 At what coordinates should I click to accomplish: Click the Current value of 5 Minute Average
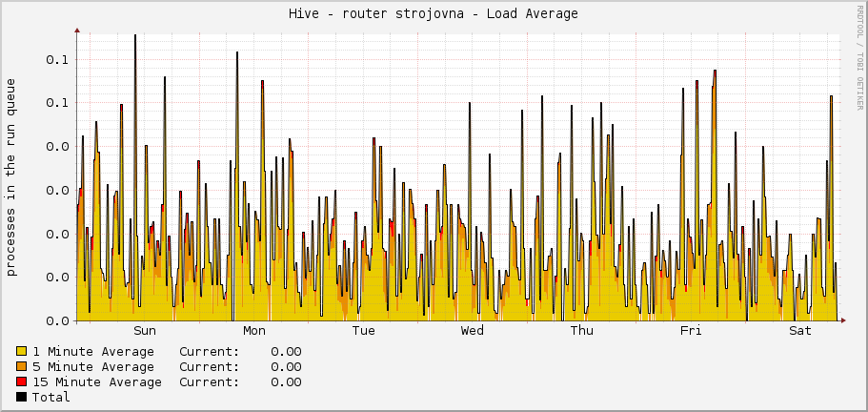286,367
